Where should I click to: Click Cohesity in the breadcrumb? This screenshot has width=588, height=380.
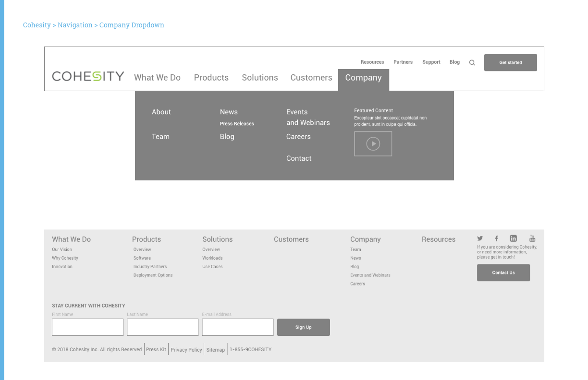pos(37,25)
